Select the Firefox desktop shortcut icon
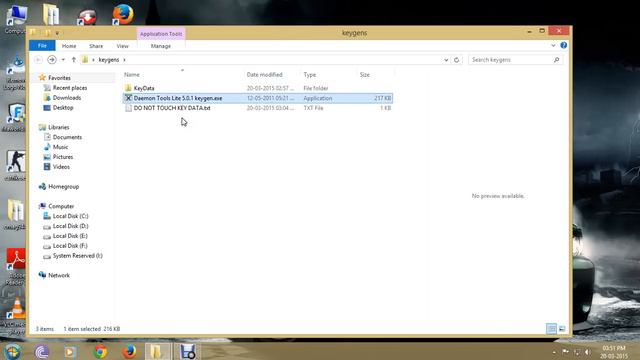 [x=123, y=14]
